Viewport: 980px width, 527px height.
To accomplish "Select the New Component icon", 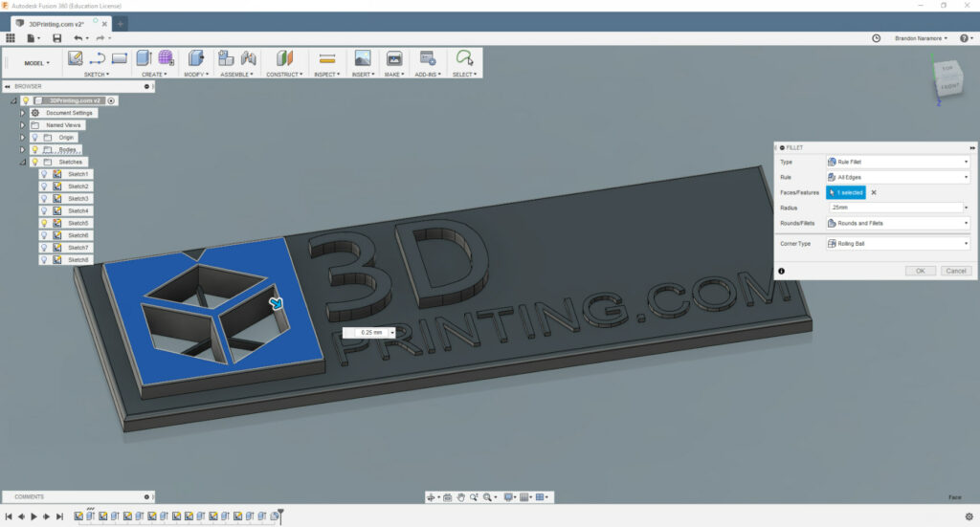I will [x=226, y=58].
